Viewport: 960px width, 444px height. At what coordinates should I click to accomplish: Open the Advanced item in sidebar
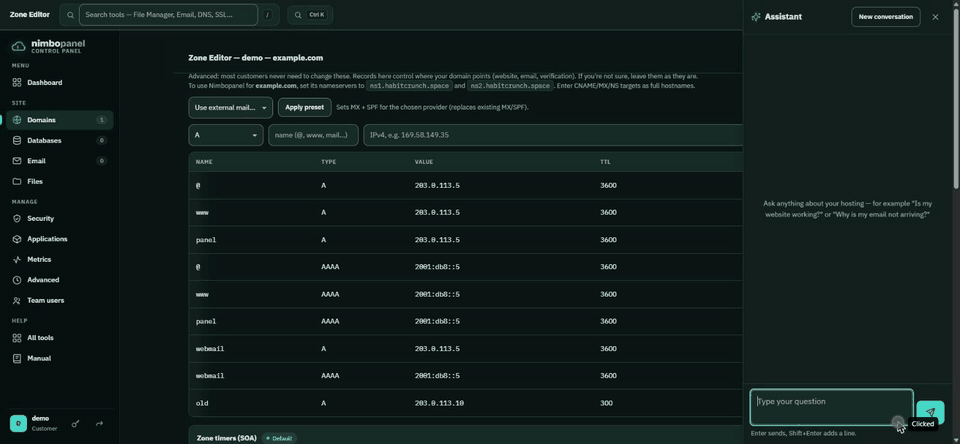(x=59, y=280)
